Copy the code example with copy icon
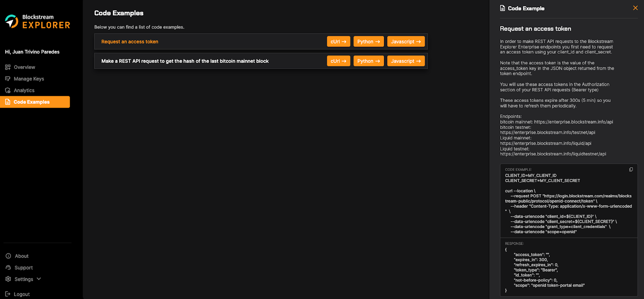This screenshot has height=299, width=644. point(631,170)
